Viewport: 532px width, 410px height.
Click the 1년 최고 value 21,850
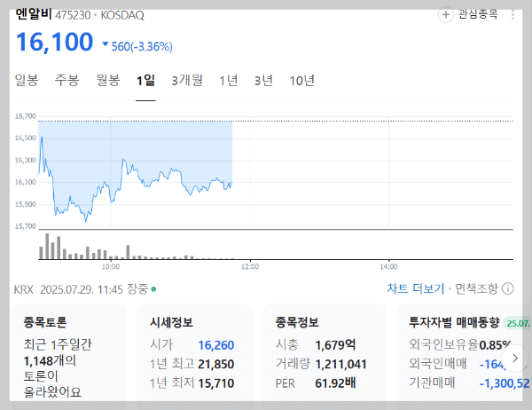[x=216, y=365]
